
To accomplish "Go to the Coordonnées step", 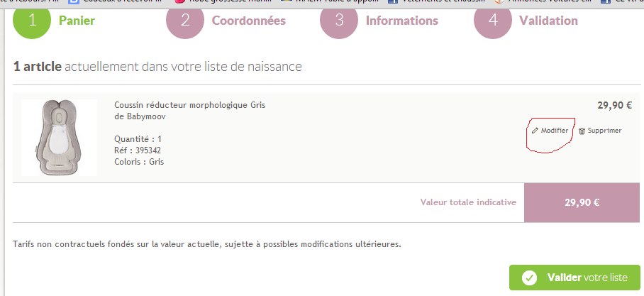I will click(x=248, y=21).
